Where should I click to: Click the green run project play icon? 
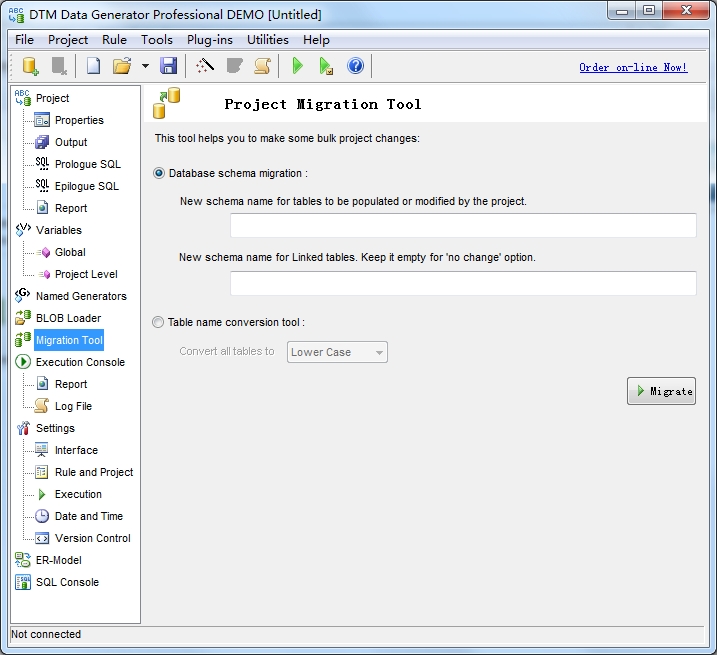[x=297, y=66]
